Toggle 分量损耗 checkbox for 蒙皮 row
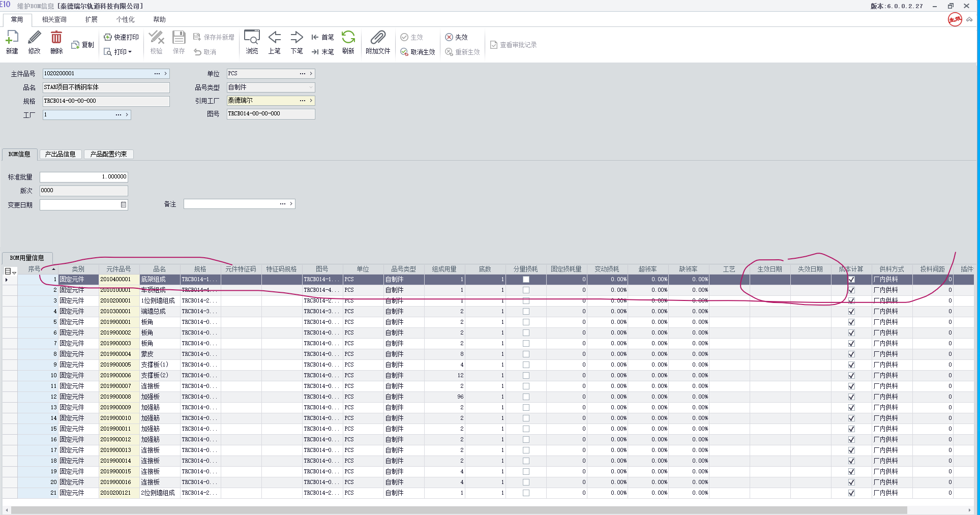980x515 pixels. [x=526, y=354]
